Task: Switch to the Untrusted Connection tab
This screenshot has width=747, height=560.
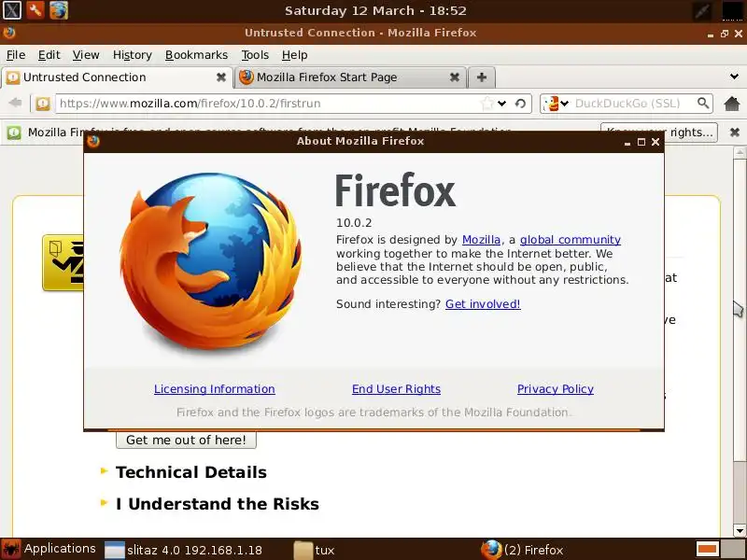Action: coord(118,77)
